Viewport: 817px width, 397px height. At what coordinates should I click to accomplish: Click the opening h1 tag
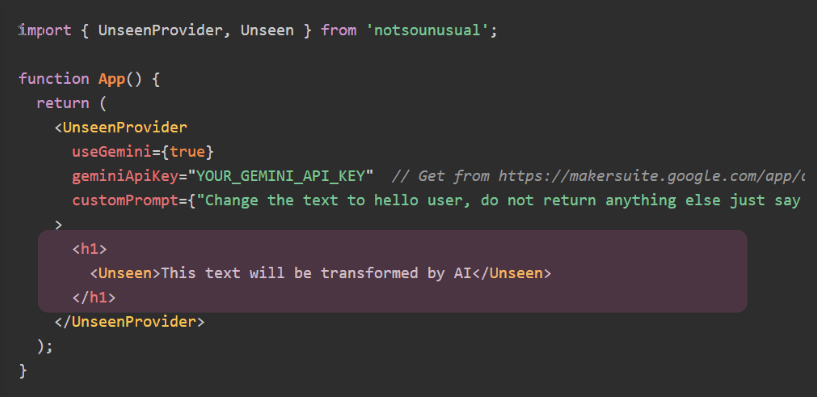pos(90,249)
